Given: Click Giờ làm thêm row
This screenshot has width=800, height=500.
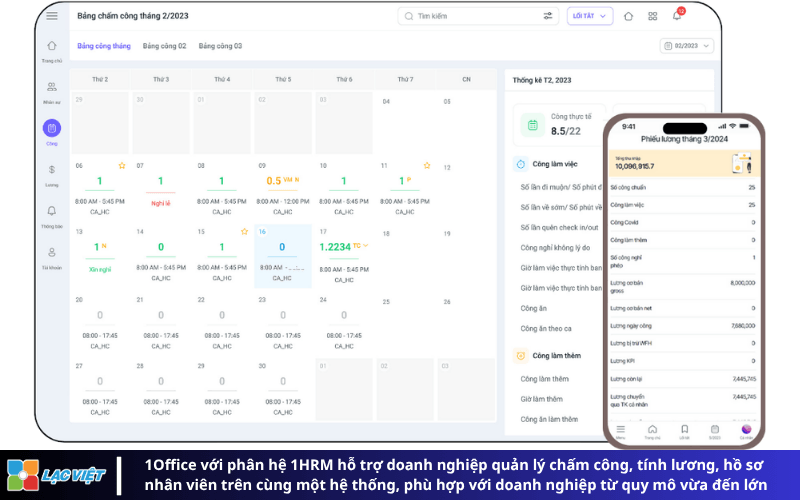Looking at the screenshot, I should tap(541, 399).
